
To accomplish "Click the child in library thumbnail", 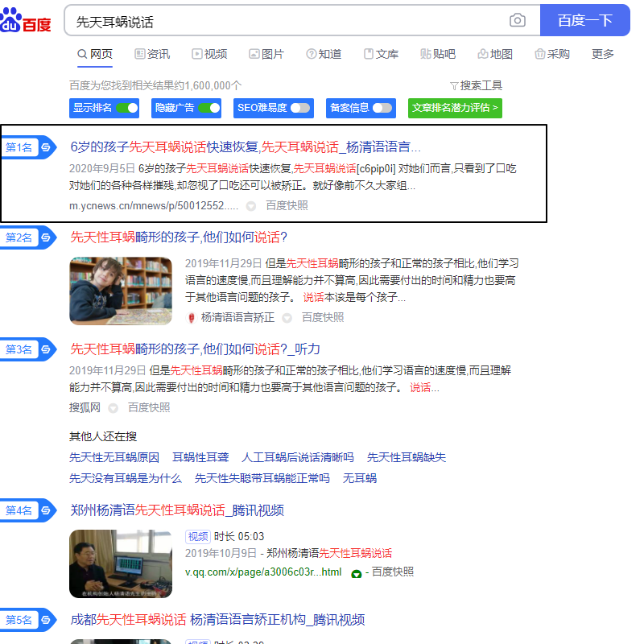I will coord(121,291).
